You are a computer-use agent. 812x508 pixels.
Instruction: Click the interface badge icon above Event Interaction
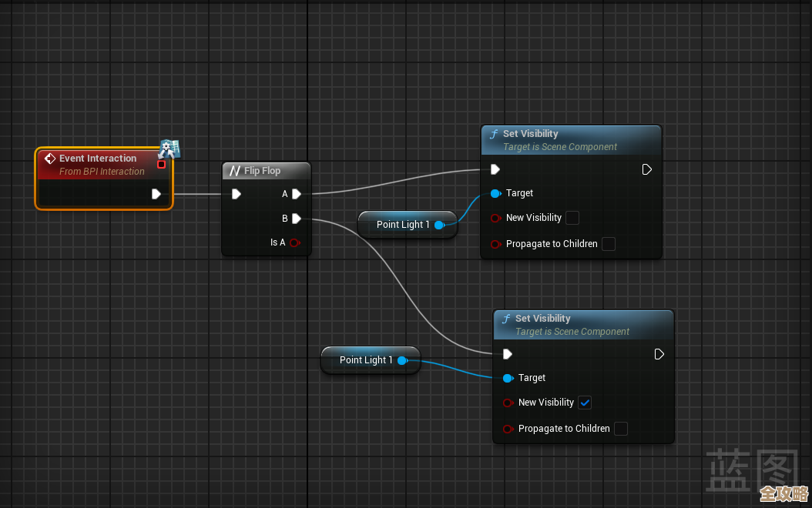pos(169,148)
